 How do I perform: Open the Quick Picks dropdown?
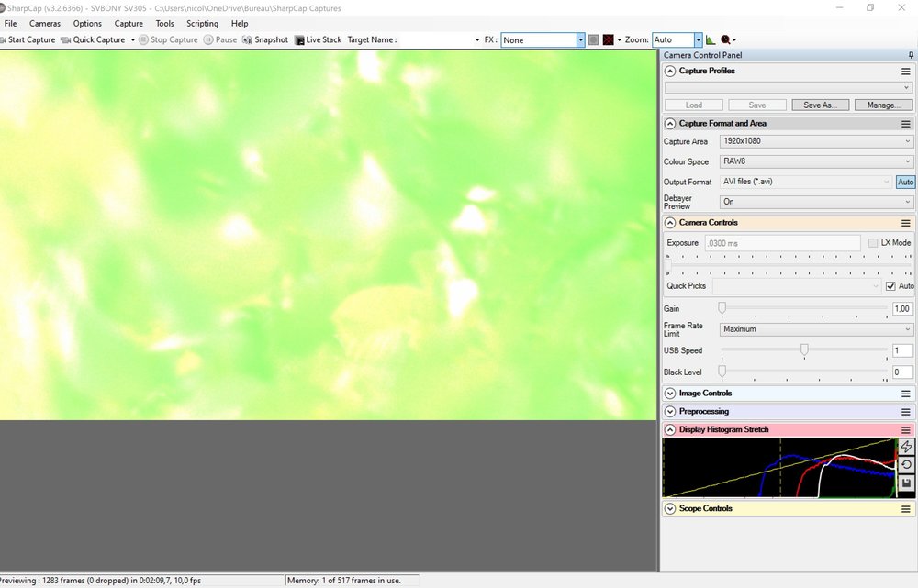point(797,286)
